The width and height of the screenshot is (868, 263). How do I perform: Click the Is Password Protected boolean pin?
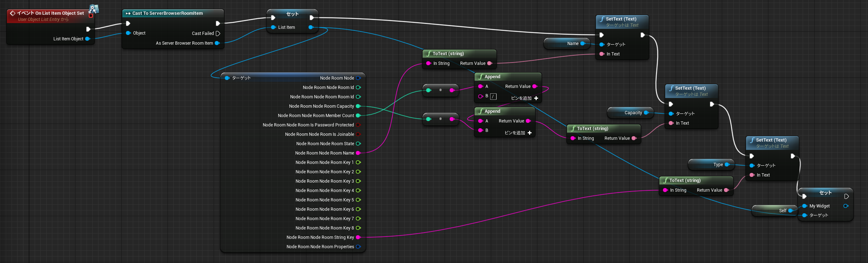pyautogui.click(x=358, y=125)
